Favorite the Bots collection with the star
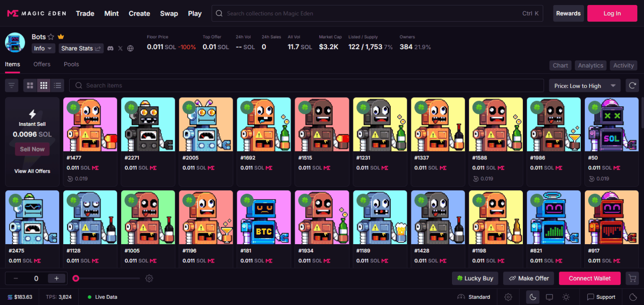This screenshot has height=305, width=644. (50, 36)
